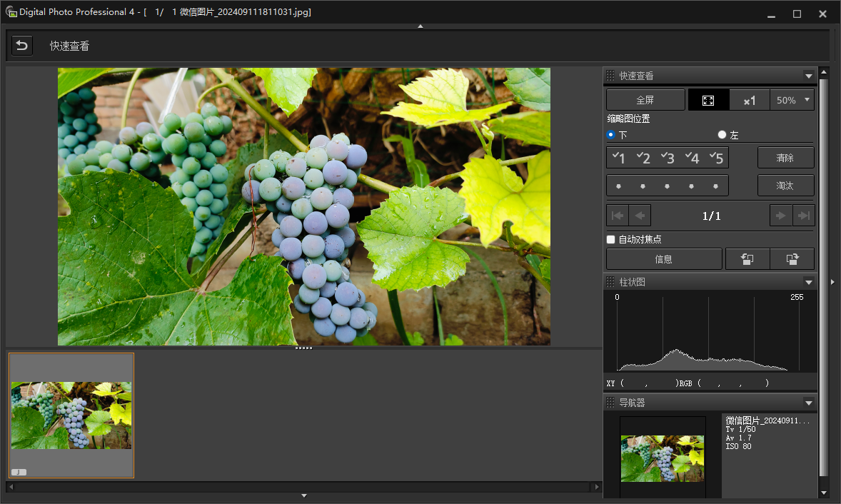The width and height of the screenshot is (841, 504).
Task: Select the 下 thumbnail position radio button
Action: (x=611, y=135)
